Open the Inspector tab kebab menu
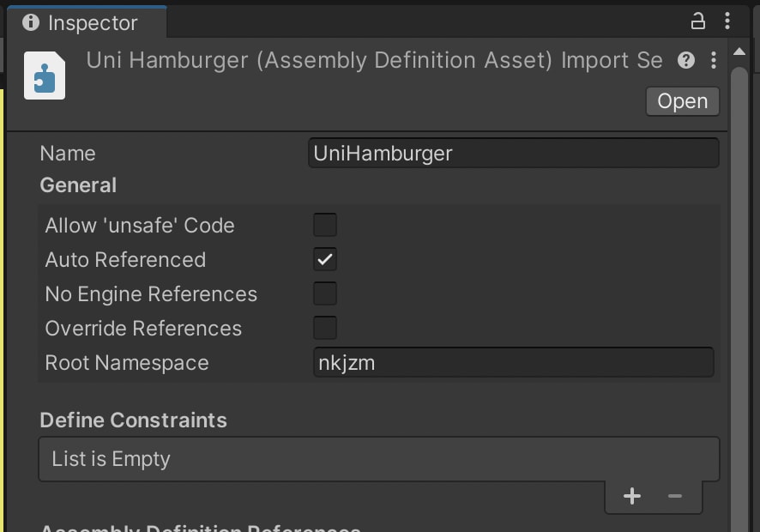This screenshot has height=532, width=760. [727, 21]
